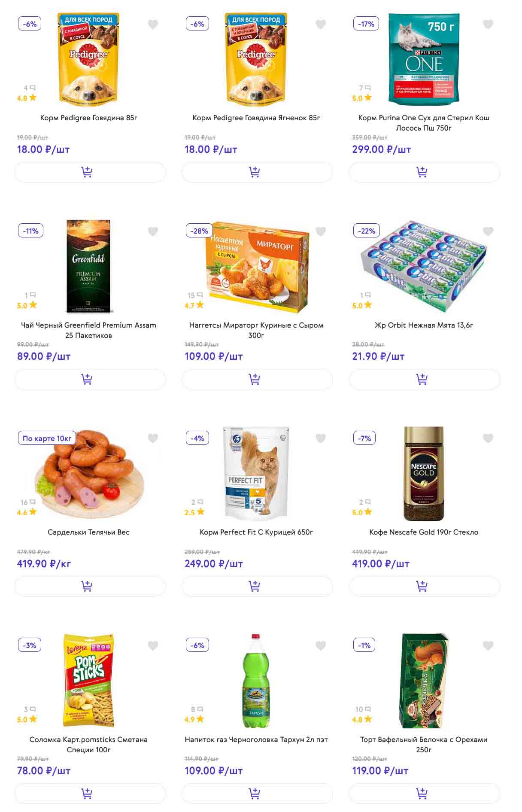Open Жр Orbit Нежная Мята product title
Viewport: 522px width, 812px height.
coord(424,325)
